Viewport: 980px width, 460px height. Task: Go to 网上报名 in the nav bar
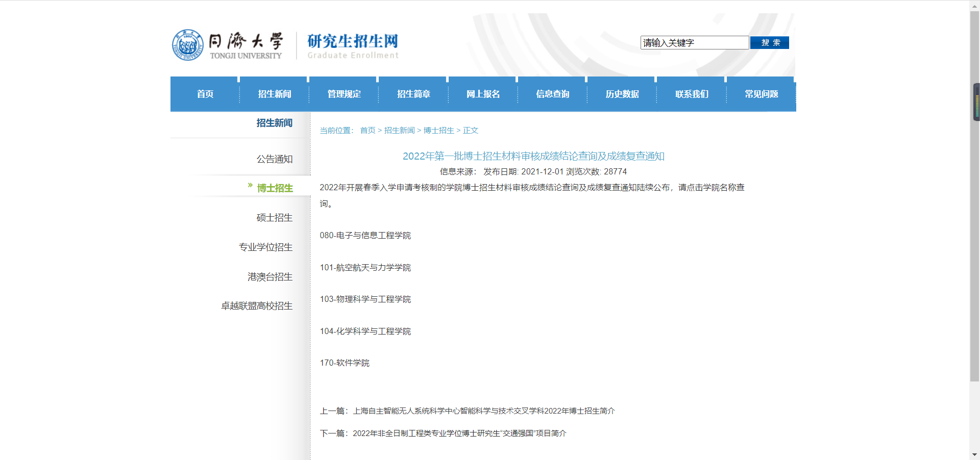[x=483, y=94]
